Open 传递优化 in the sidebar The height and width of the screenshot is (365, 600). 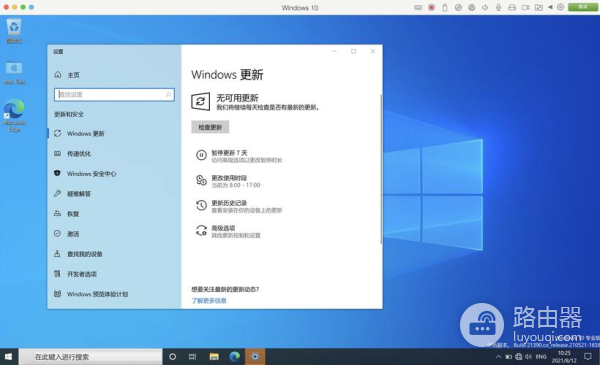(114, 153)
